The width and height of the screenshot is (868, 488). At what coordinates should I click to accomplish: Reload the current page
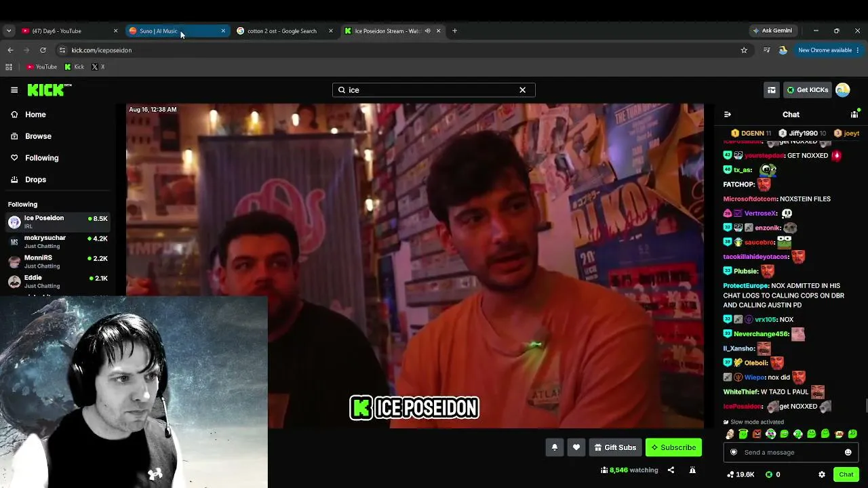[x=43, y=50]
